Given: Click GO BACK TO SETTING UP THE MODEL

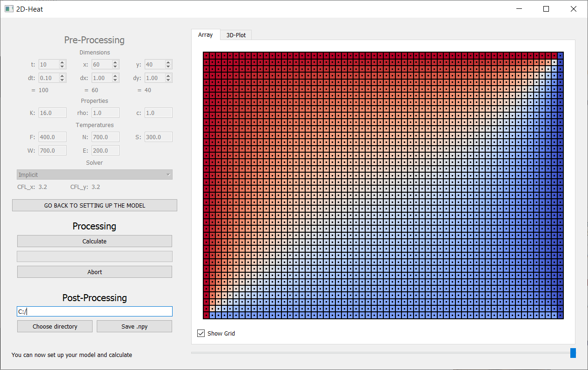Looking at the screenshot, I should point(94,205).
